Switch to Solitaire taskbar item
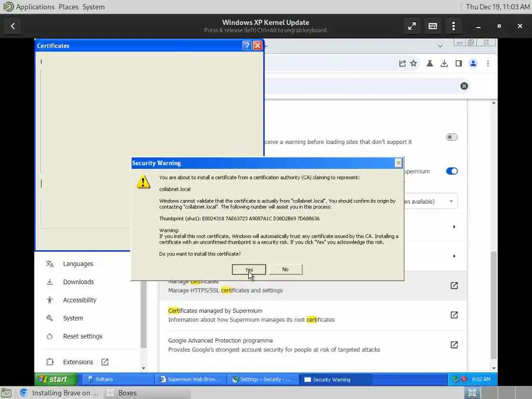 (117, 379)
